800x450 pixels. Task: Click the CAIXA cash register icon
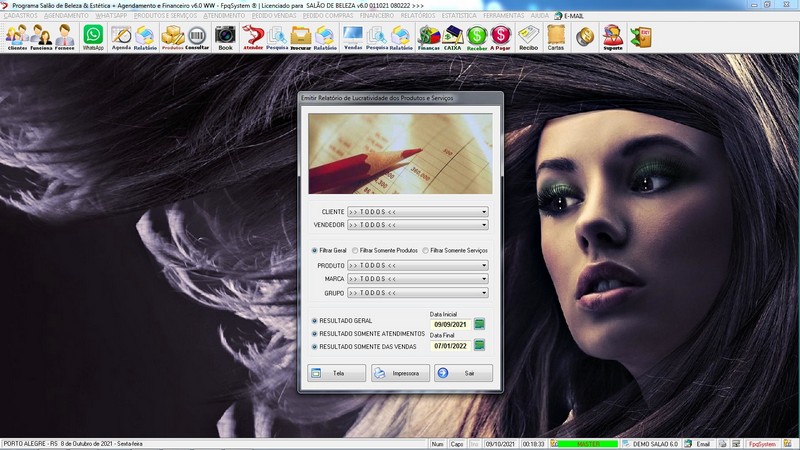coord(453,37)
